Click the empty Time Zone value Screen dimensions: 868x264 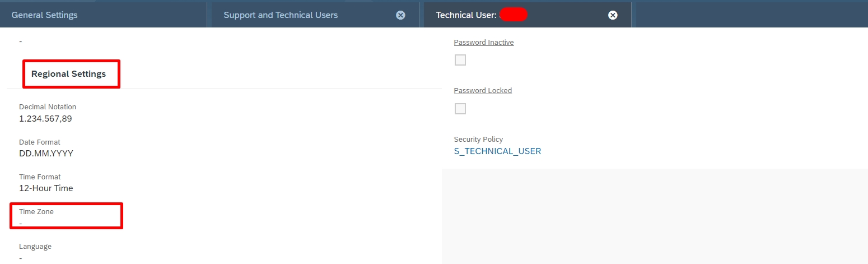[21, 223]
